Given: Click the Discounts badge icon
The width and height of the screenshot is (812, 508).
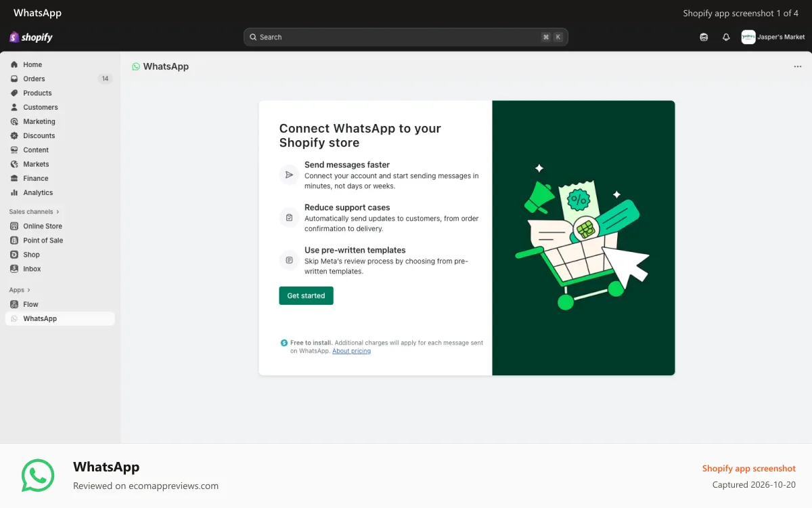Looking at the screenshot, I should [14, 135].
